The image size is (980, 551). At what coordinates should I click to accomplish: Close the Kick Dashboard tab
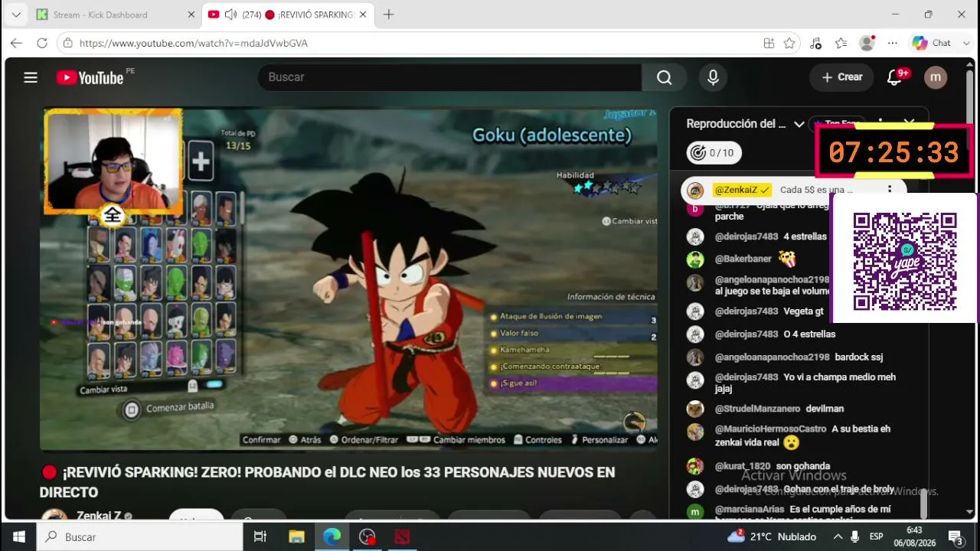[191, 15]
